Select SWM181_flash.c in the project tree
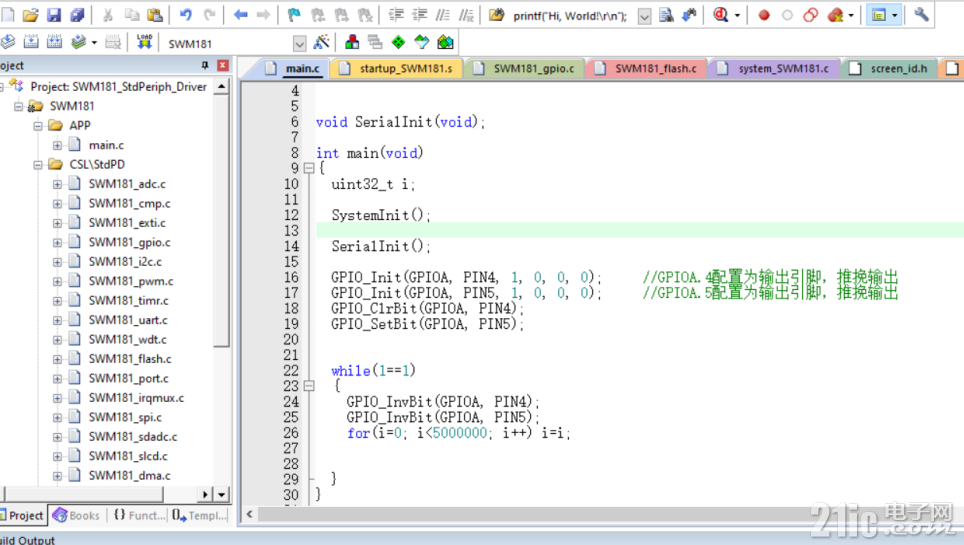This screenshot has width=964, height=545. (130, 359)
